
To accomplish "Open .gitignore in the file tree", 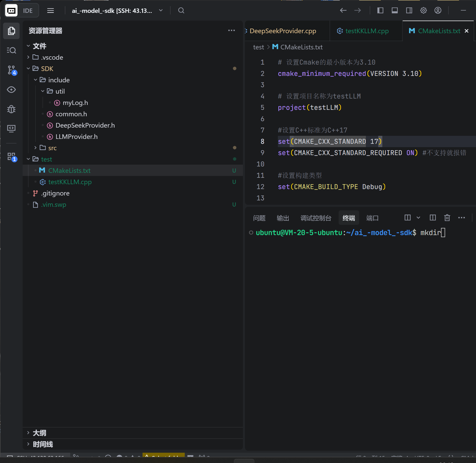I will click(133, 193).
